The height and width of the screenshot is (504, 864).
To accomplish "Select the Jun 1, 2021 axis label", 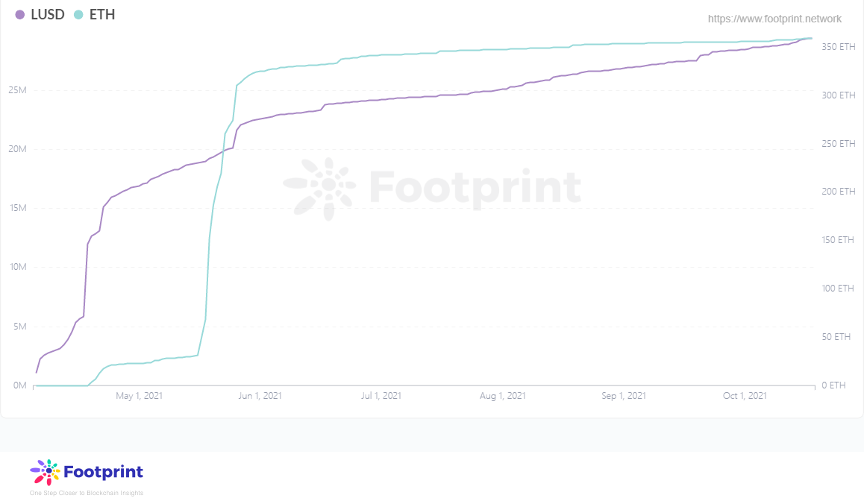I will point(260,395).
